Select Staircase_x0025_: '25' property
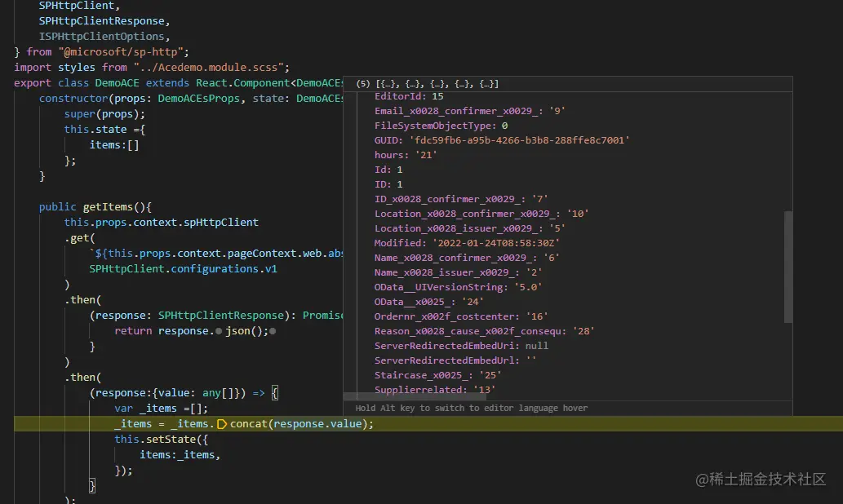 (437, 375)
